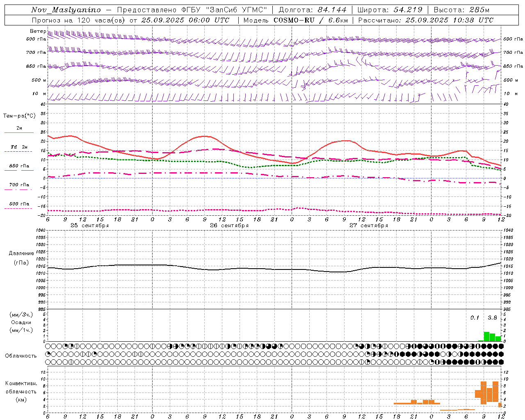The image size is (525, 420).
Task: Click the Тем-ра(°C) panel label
Action: (19, 116)
